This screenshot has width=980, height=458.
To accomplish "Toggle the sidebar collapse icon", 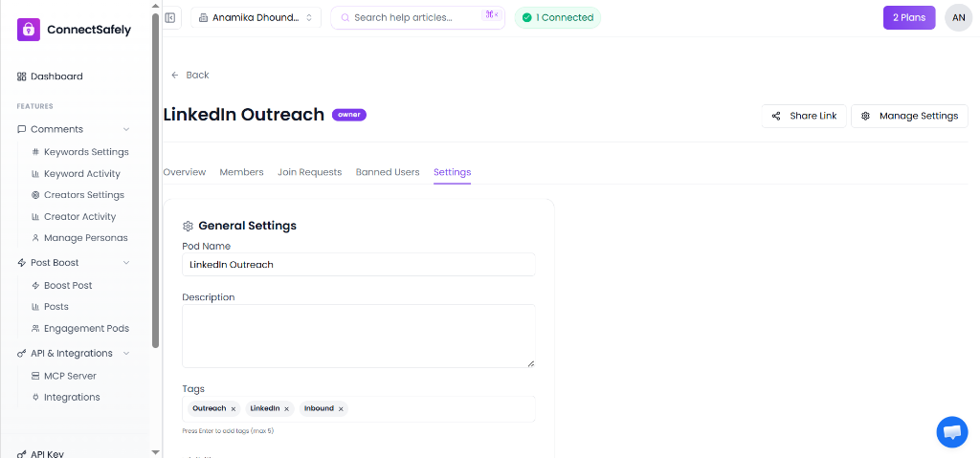I will click(x=170, y=17).
